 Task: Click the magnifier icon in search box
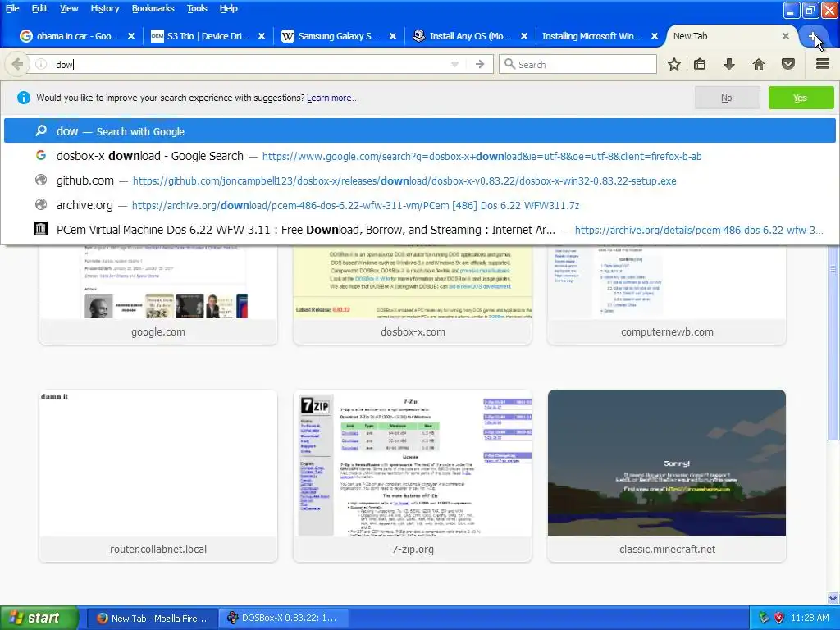509,64
